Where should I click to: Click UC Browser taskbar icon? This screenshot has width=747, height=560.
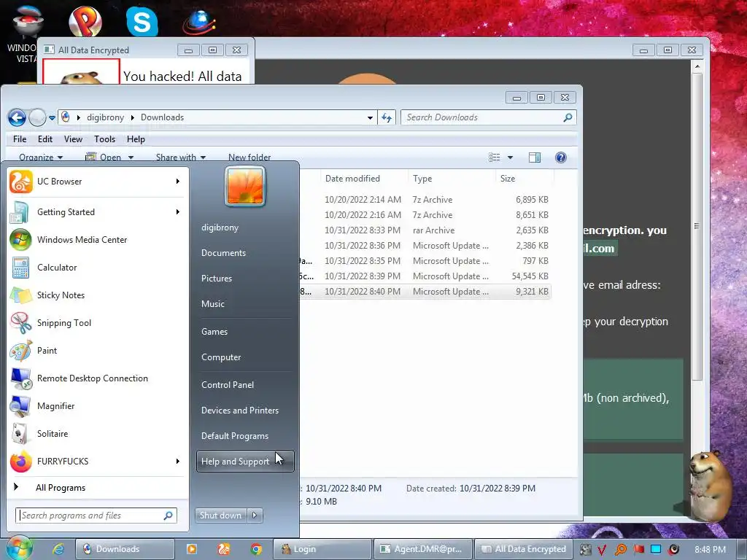(224, 549)
